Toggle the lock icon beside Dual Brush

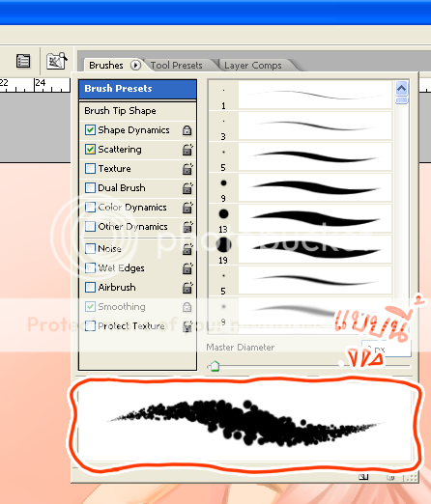(x=187, y=188)
